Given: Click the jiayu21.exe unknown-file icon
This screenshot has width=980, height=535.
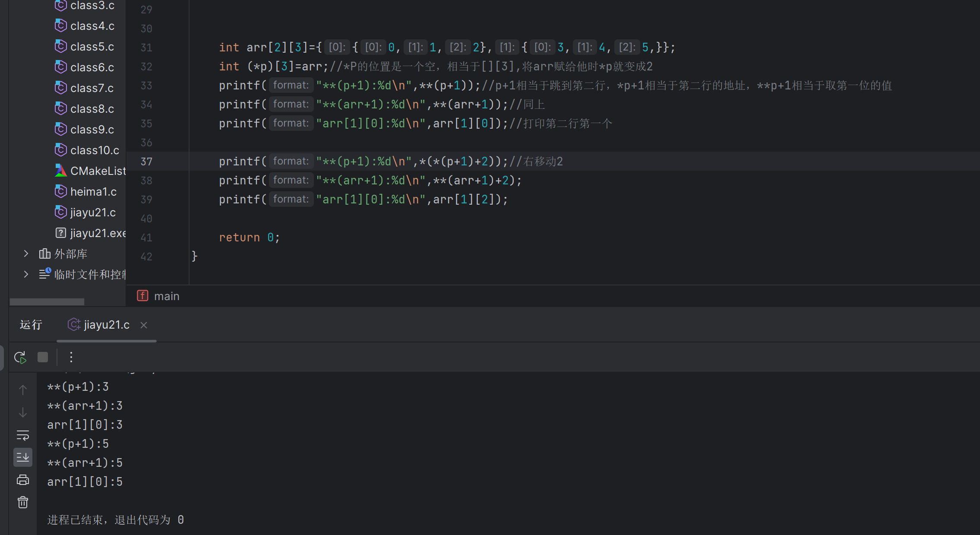Looking at the screenshot, I should (61, 233).
